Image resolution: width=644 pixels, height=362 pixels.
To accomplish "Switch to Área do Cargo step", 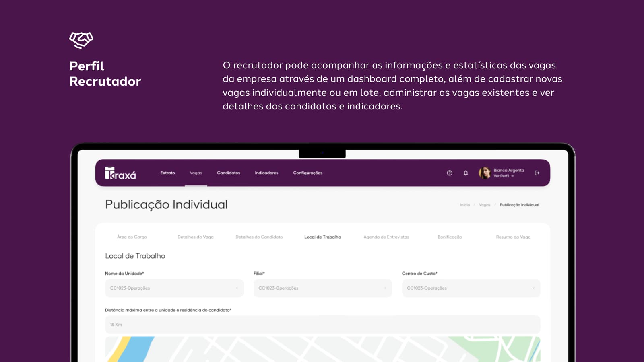I will [132, 237].
